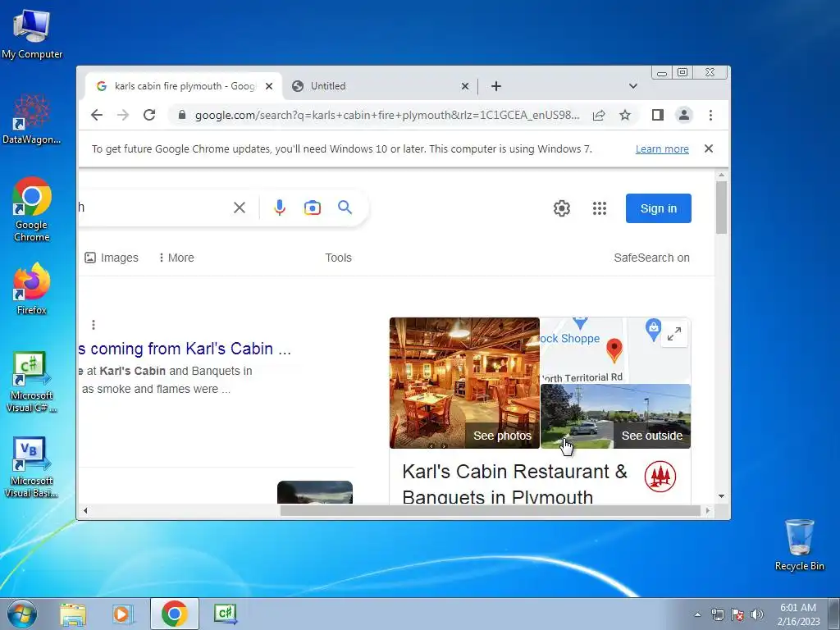Screen dimensions: 840x630
Task: Click the magnifier search button
Action: click(345, 207)
